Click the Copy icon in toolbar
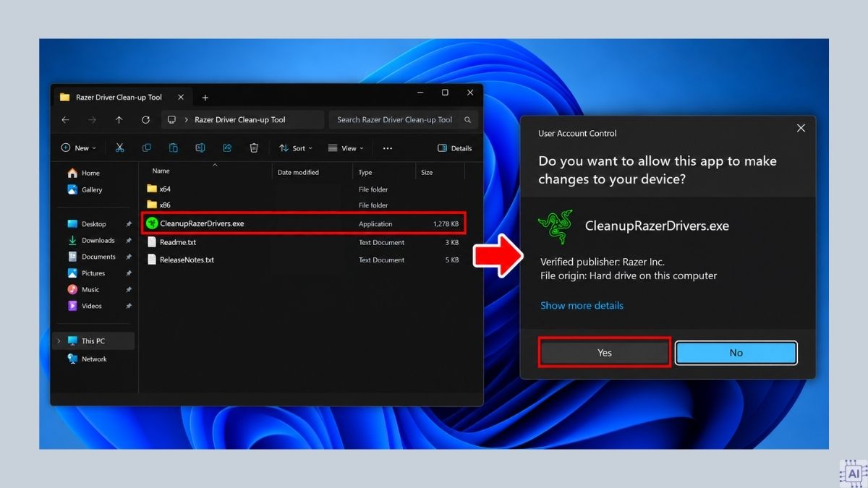 (x=147, y=148)
